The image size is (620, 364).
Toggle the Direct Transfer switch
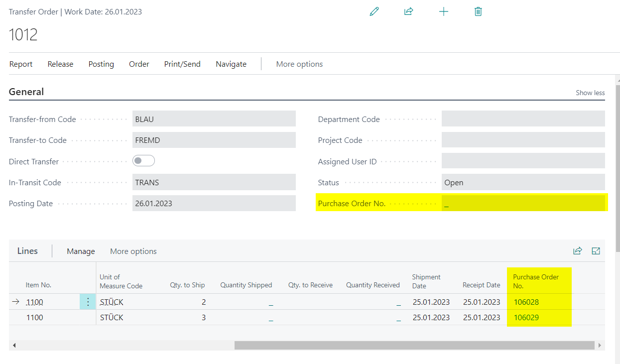pos(144,161)
